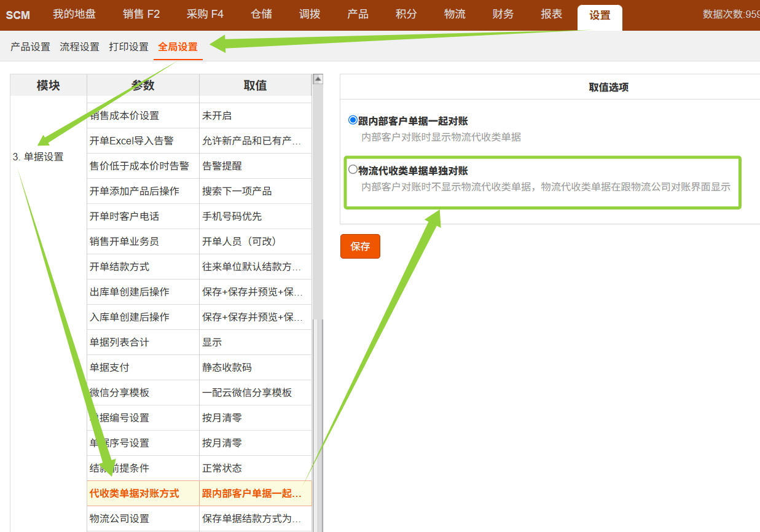
Task: Select 跟内部客户单据一起对账 radio option
Action: [353, 120]
